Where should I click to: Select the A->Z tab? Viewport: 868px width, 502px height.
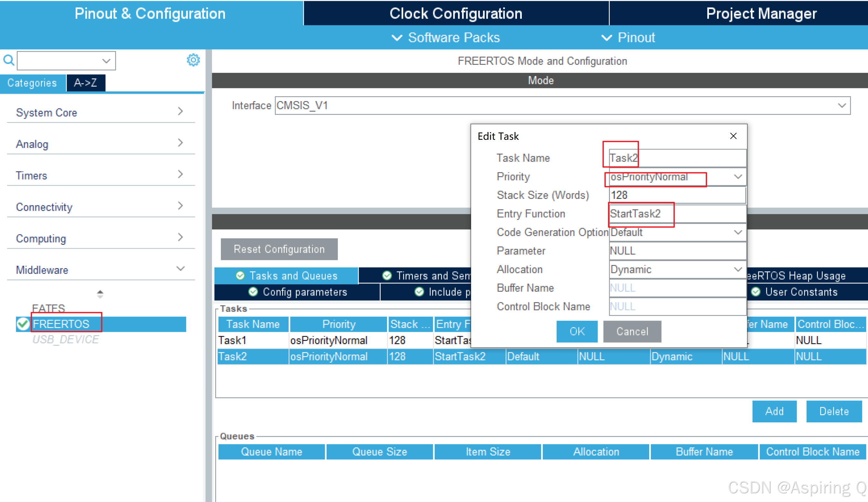click(86, 83)
